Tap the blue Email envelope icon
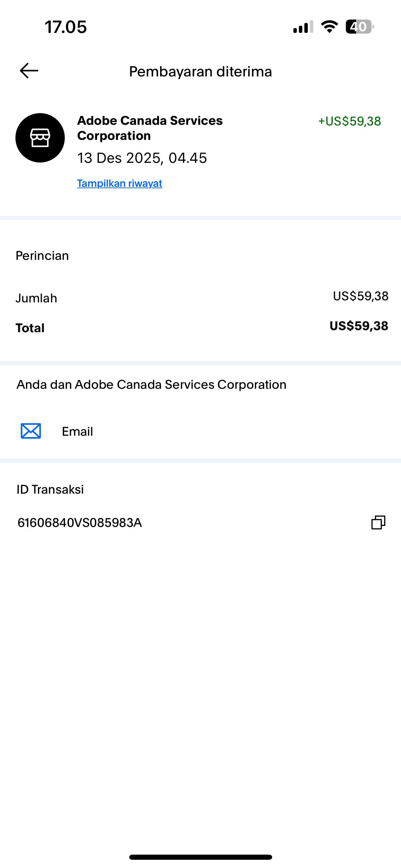 31,431
